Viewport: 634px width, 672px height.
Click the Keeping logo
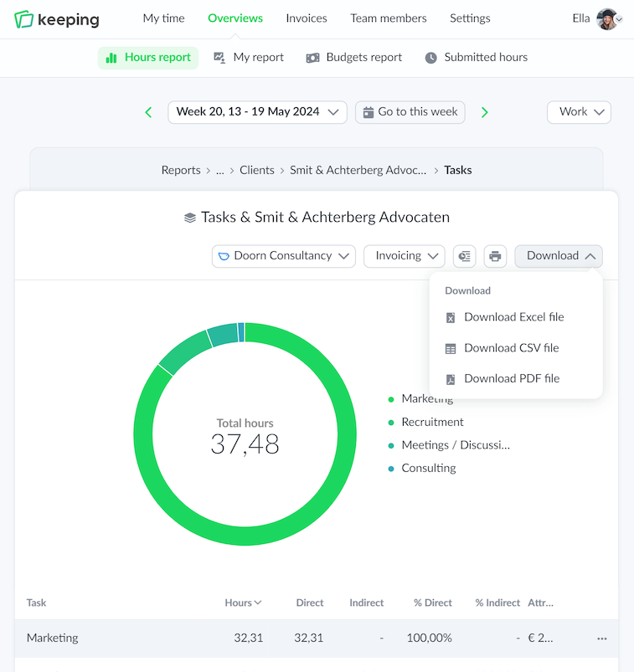click(57, 19)
